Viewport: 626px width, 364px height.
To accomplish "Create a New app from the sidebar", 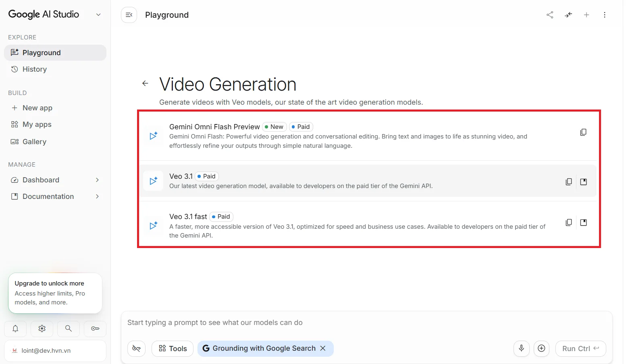I will pos(55,108).
